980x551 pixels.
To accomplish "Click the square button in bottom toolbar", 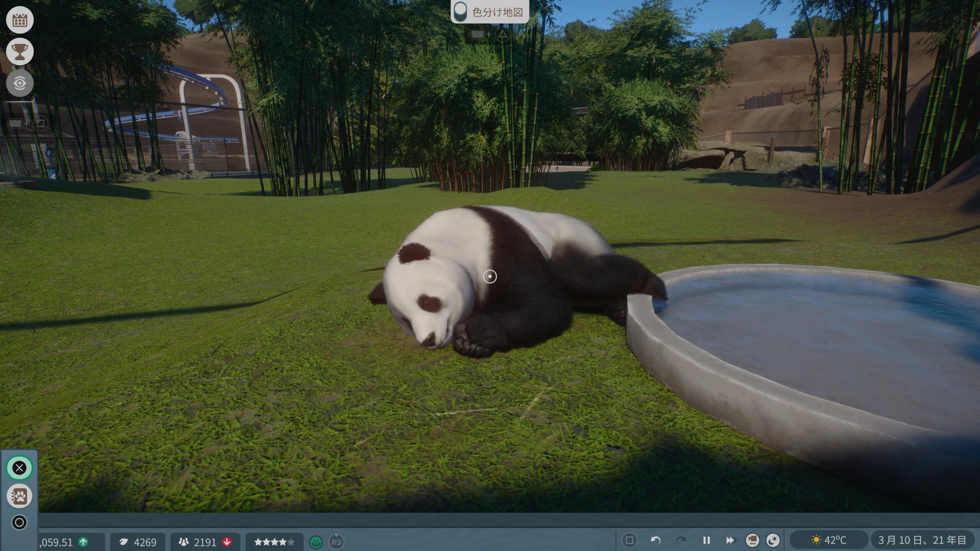I will coord(629,540).
